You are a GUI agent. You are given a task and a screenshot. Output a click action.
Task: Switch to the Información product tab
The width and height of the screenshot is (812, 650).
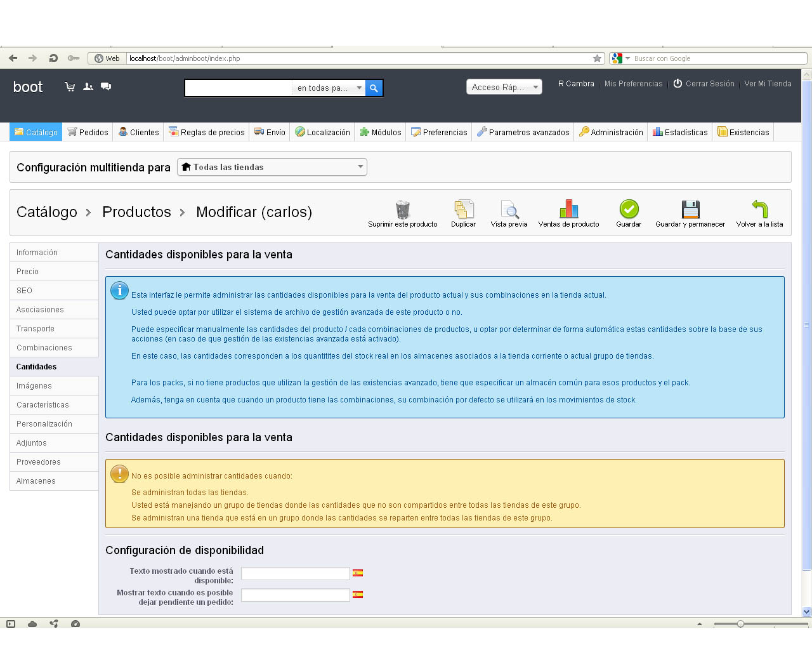point(54,253)
